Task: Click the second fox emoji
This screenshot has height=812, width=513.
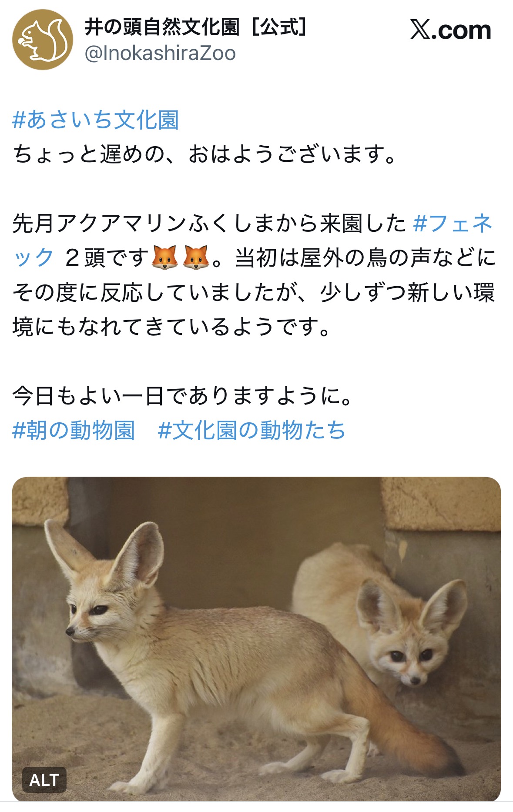Action: coord(196,257)
